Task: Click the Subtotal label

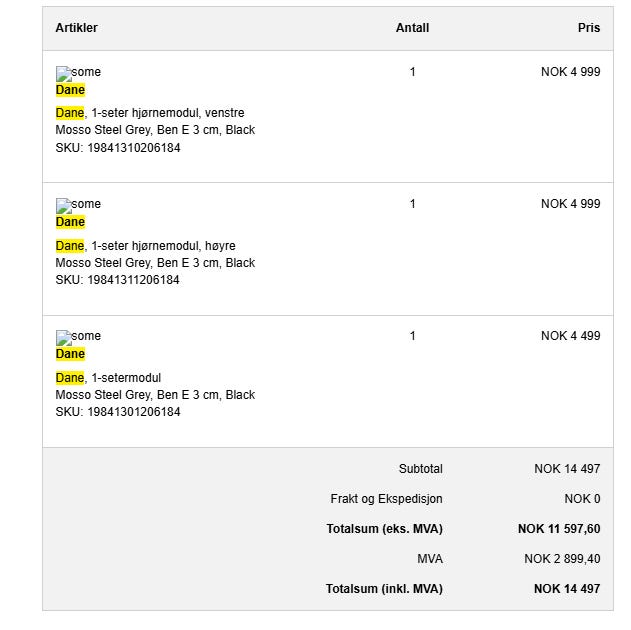Action: [x=420, y=469]
